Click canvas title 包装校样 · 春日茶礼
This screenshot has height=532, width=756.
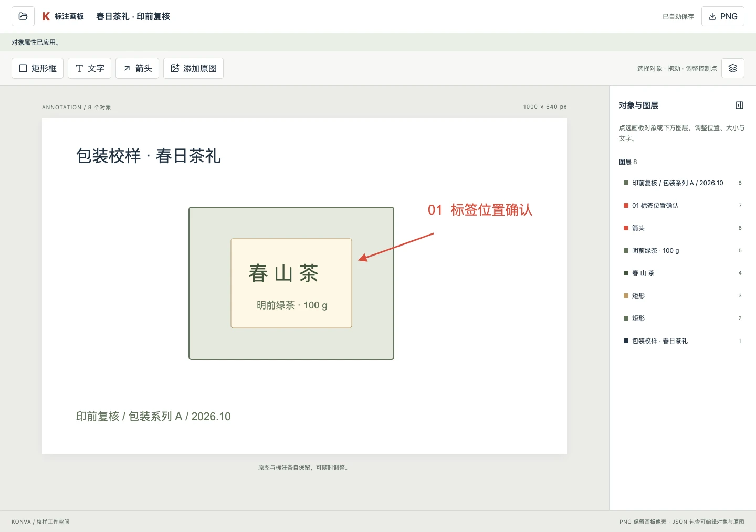[149, 156]
